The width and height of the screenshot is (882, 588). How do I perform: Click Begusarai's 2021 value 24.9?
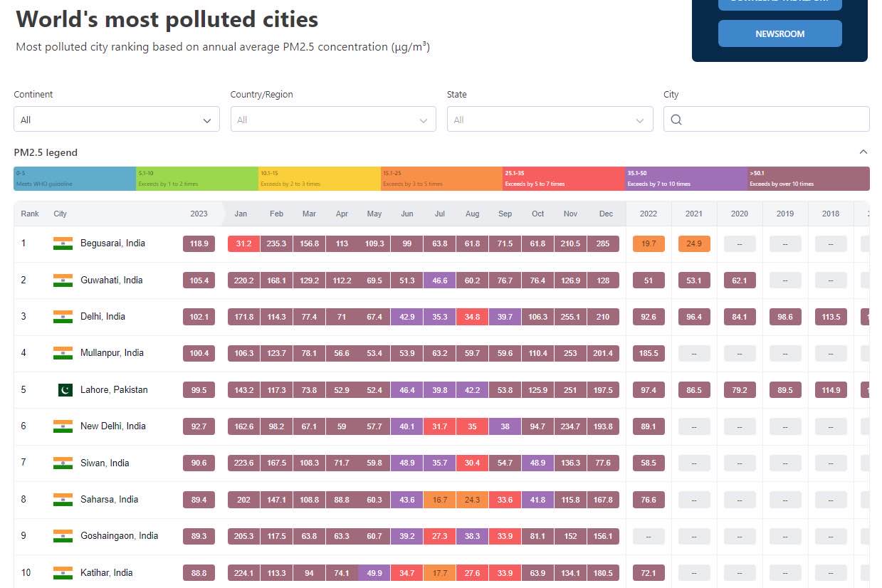(x=694, y=244)
